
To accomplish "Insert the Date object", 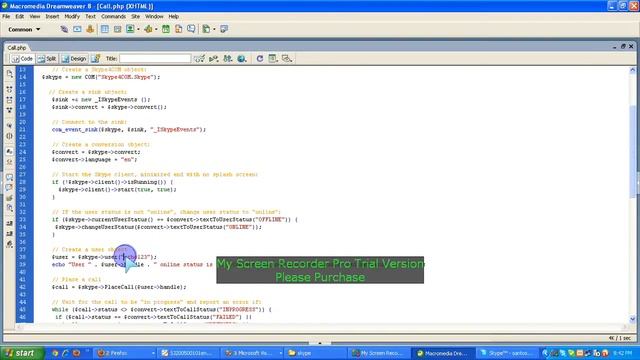I will [x=166, y=29].
